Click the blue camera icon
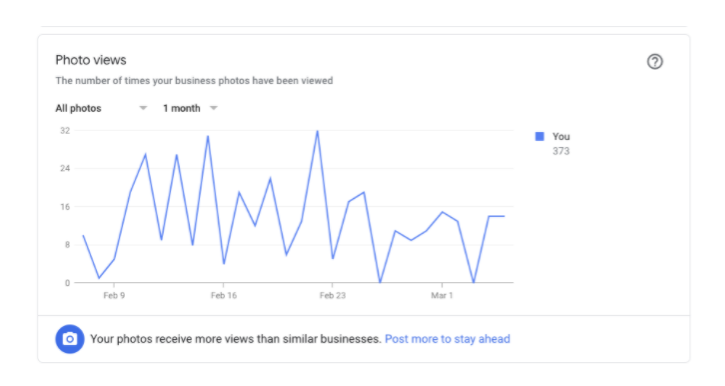725x386 pixels. pos(70,339)
